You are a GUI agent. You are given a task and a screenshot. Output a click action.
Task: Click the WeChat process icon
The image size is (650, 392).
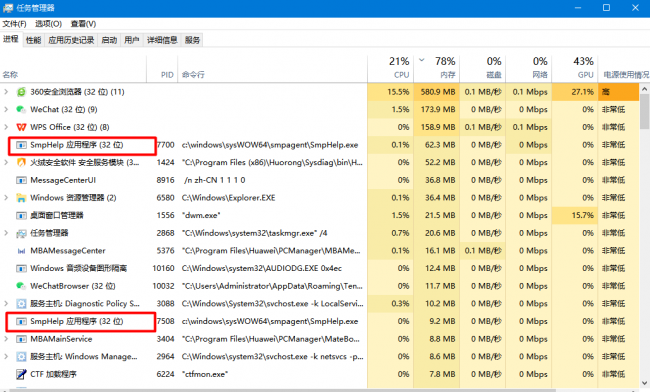tap(21, 109)
